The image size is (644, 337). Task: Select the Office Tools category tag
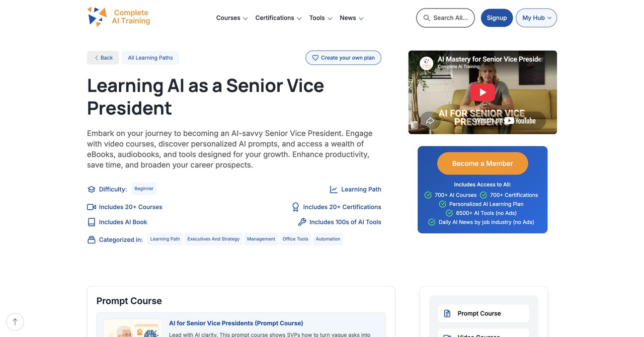(x=295, y=239)
